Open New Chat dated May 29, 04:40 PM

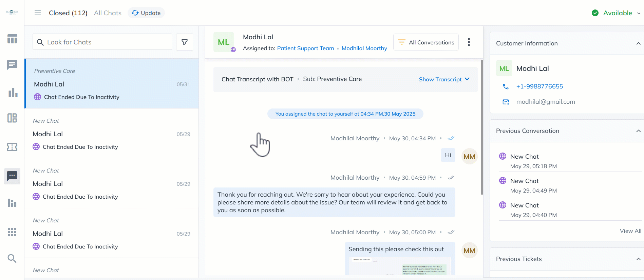[570, 210]
